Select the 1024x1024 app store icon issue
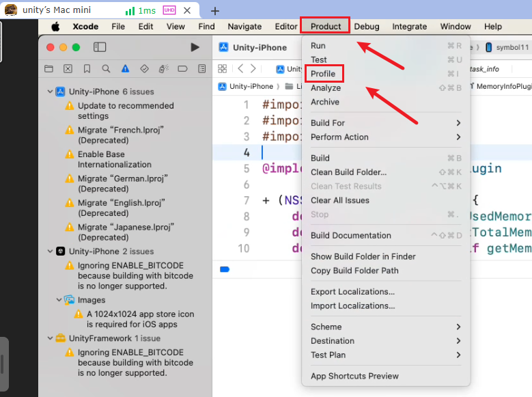 coord(140,319)
